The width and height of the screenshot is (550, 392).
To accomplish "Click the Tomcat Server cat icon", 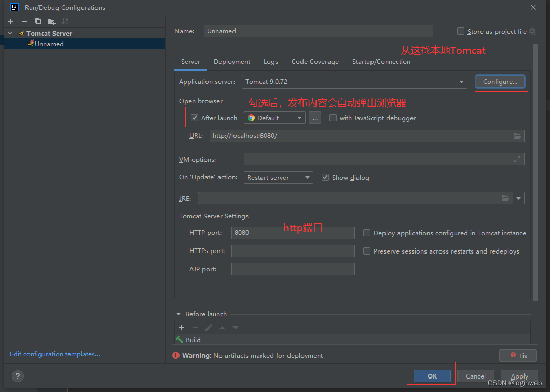I will 21,33.
